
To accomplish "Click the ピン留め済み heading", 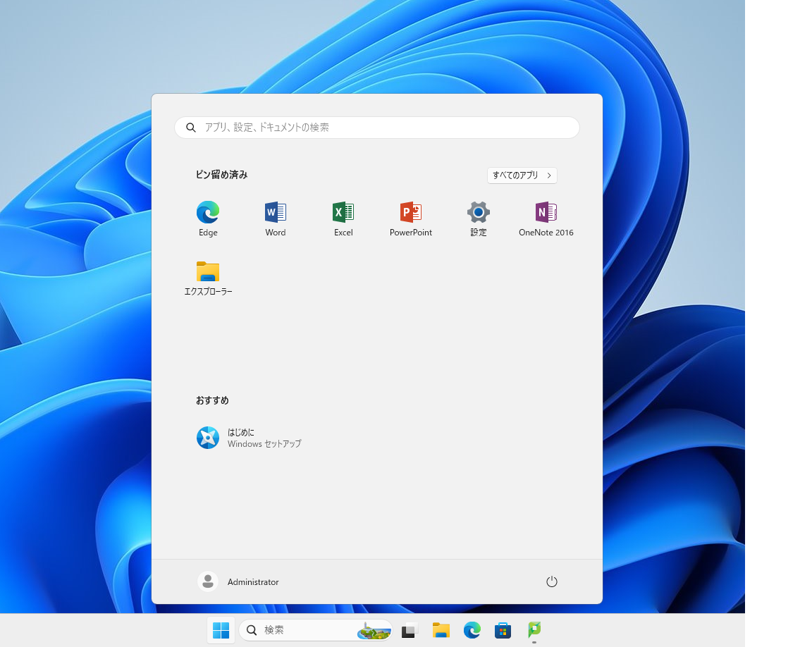I will pos(221,175).
